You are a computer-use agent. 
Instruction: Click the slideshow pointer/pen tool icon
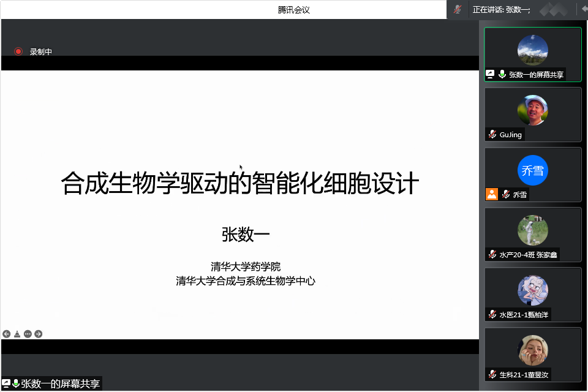17,334
